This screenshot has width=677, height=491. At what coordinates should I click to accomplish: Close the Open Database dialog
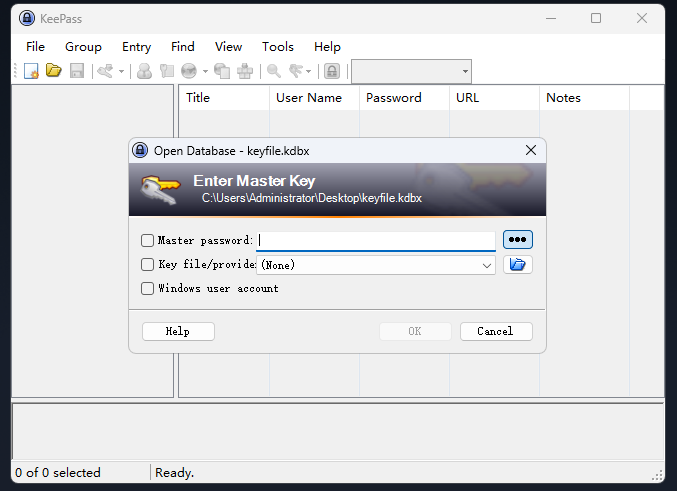tap(531, 150)
